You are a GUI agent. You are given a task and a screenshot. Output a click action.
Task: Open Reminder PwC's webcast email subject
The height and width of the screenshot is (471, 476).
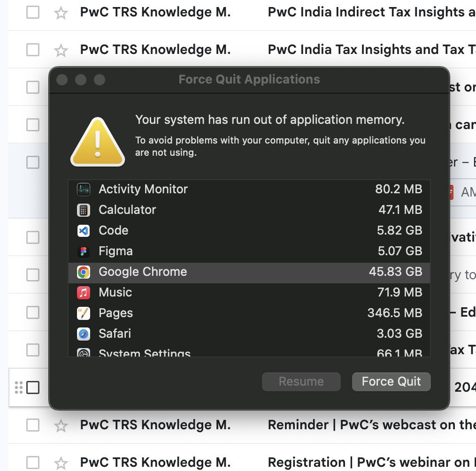pos(372,425)
